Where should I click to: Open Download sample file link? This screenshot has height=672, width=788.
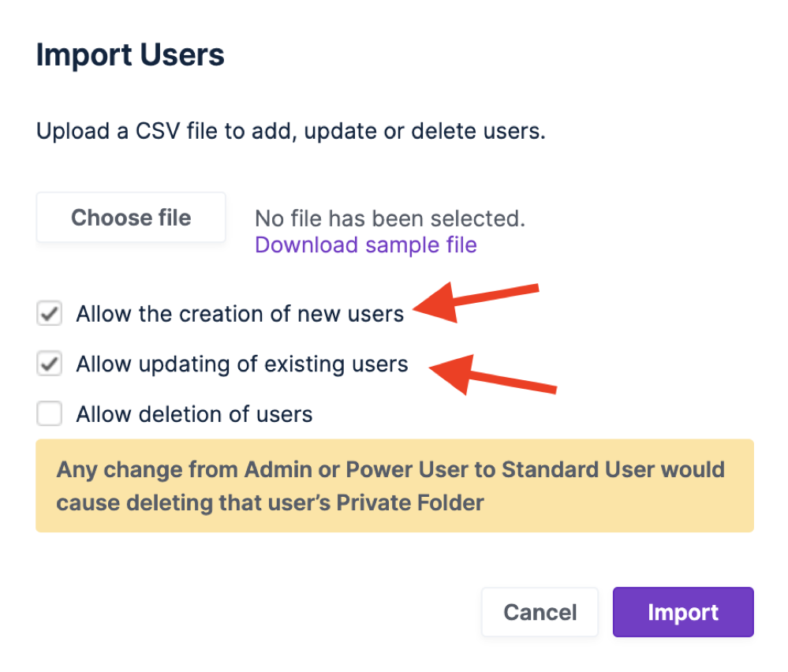tap(365, 245)
